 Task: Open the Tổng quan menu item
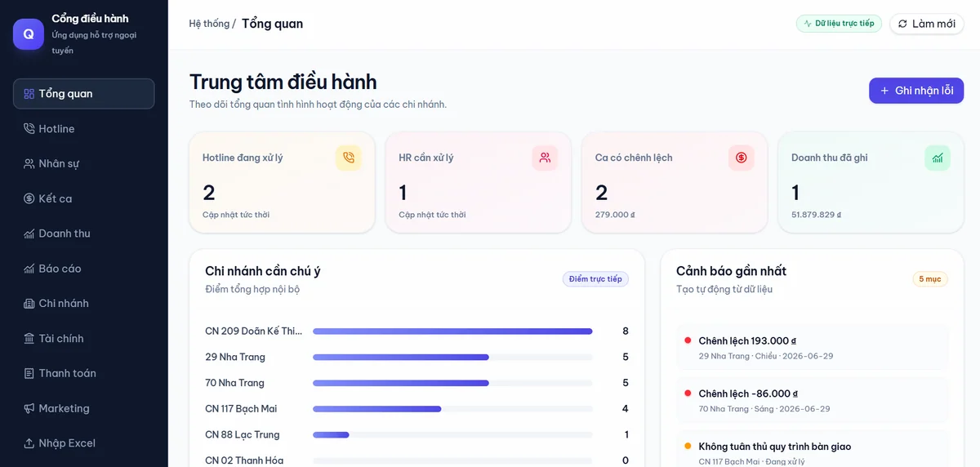click(x=83, y=94)
